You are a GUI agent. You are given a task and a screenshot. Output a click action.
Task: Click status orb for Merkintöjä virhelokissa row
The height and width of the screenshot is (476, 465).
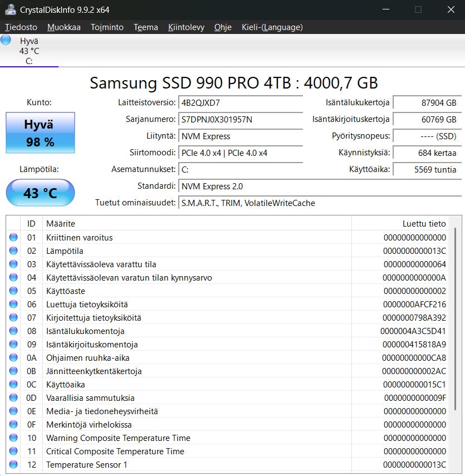pyautogui.click(x=13, y=424)
